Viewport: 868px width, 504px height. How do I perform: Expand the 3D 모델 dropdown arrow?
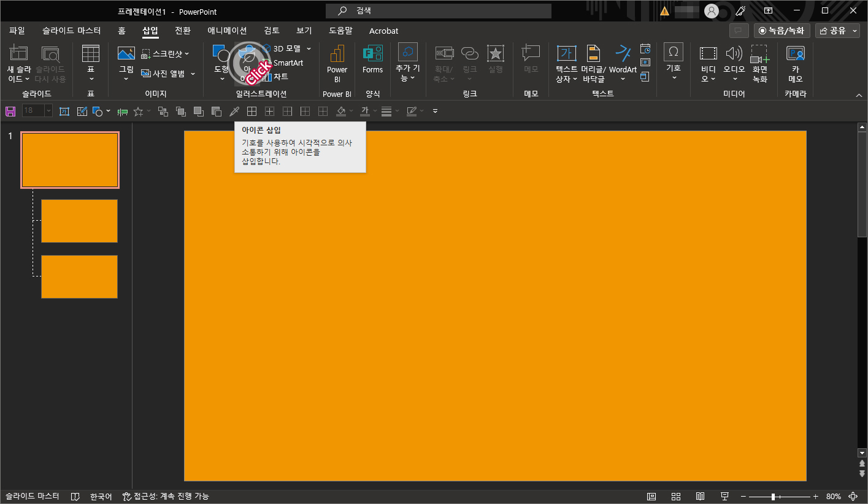pyautogui.click(x=309, y=48)
